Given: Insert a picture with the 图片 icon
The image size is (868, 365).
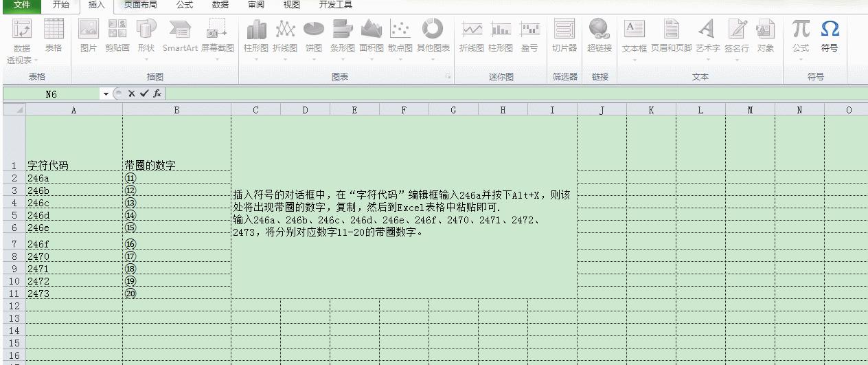Looking at the screenshot, I should [x=89, y=36].
